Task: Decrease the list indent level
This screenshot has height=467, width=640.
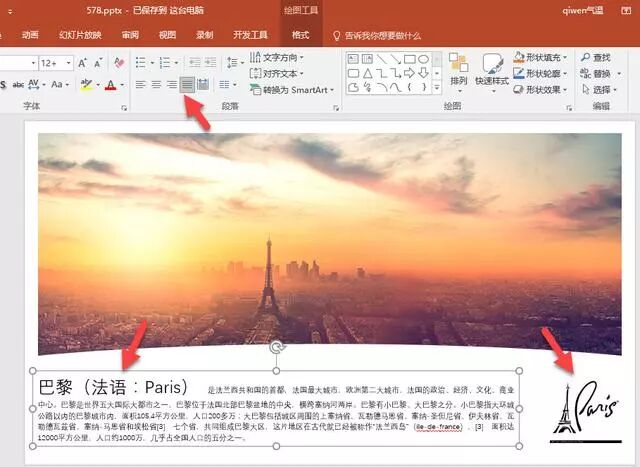Action: coord(195,62)
